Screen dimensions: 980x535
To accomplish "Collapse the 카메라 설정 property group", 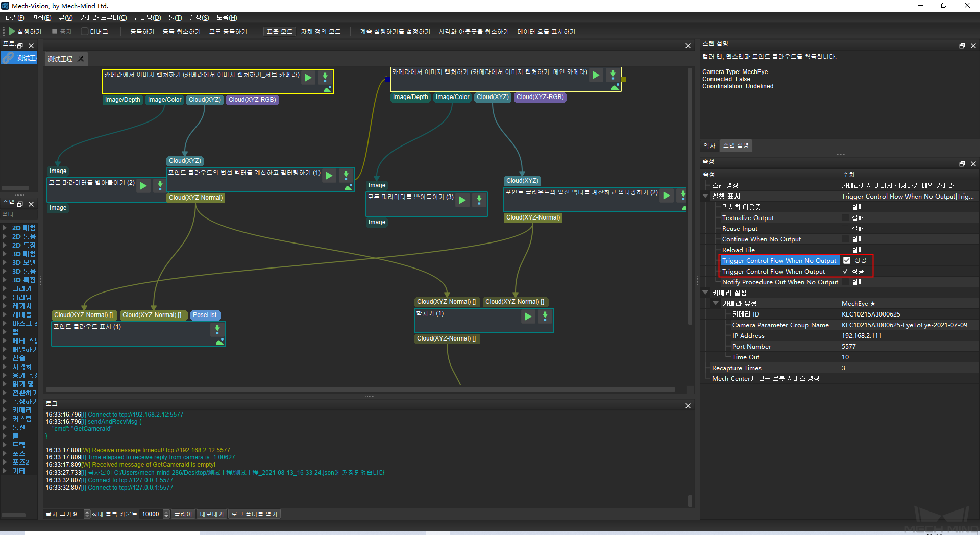I will [705, 293].
